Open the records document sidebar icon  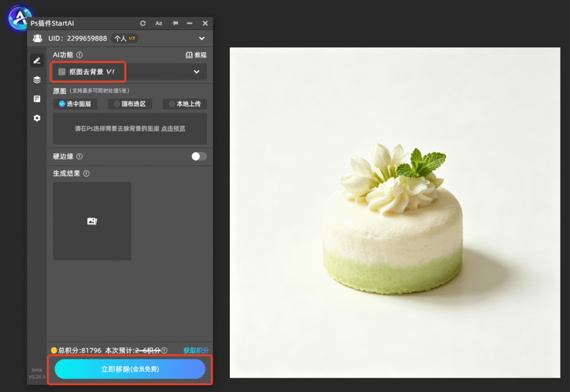click(37, 99)
